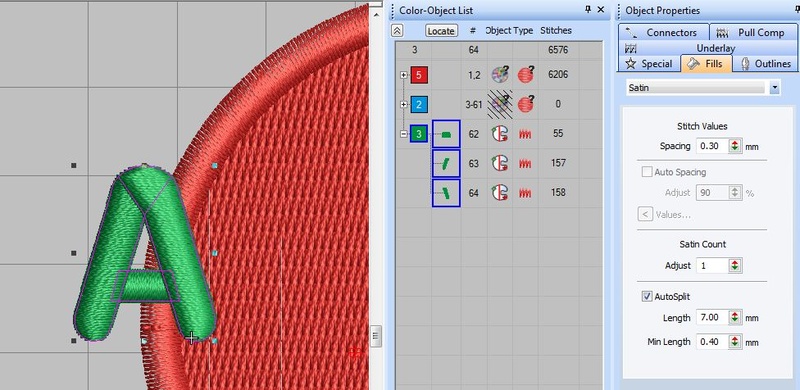Viewport: 800px width, 390px height.
Task: Click the pin icon on Color-Object List panel
Action: 588,9
